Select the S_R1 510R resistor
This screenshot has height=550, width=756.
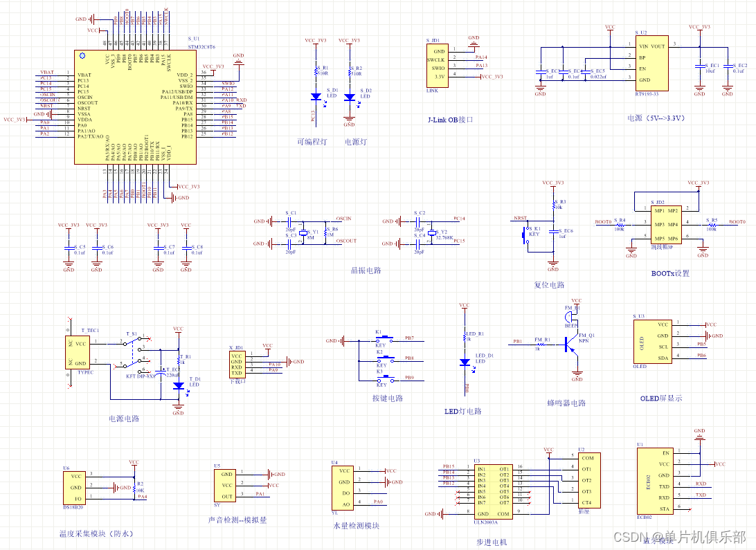pyautogui.click(x=316, y=72)
